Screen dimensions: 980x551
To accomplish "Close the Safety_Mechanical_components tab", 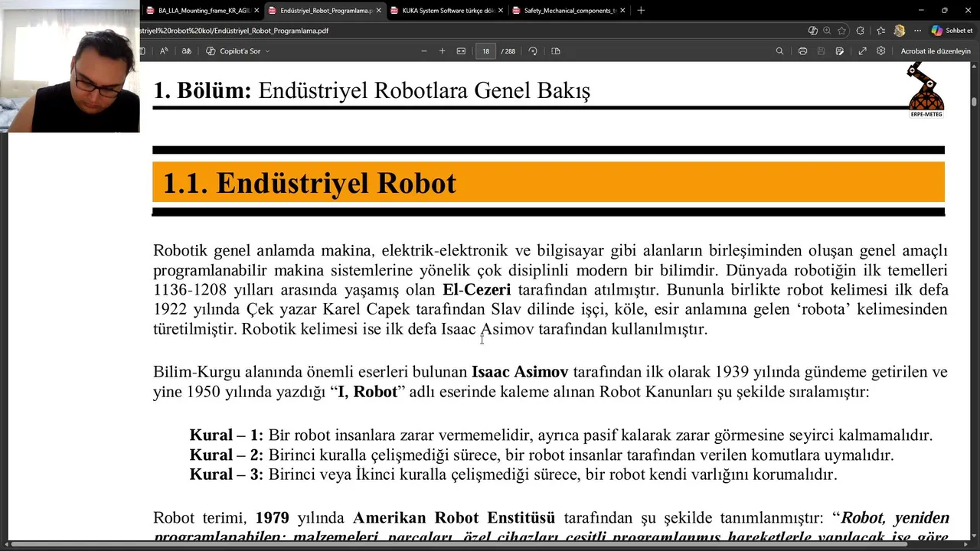I will pos(622,11).
